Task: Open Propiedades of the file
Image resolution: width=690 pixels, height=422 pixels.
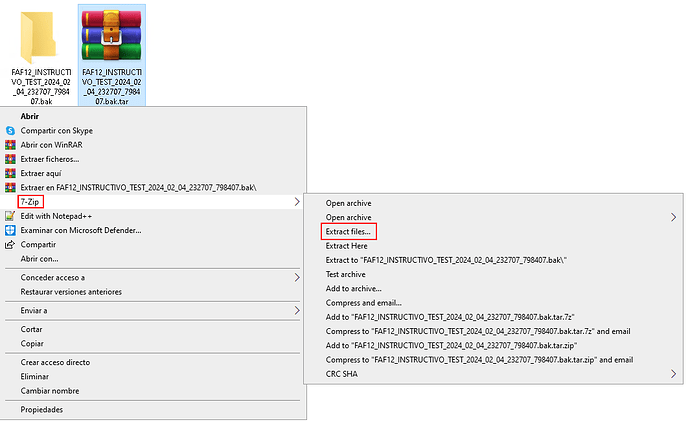Action: point(41,410)
